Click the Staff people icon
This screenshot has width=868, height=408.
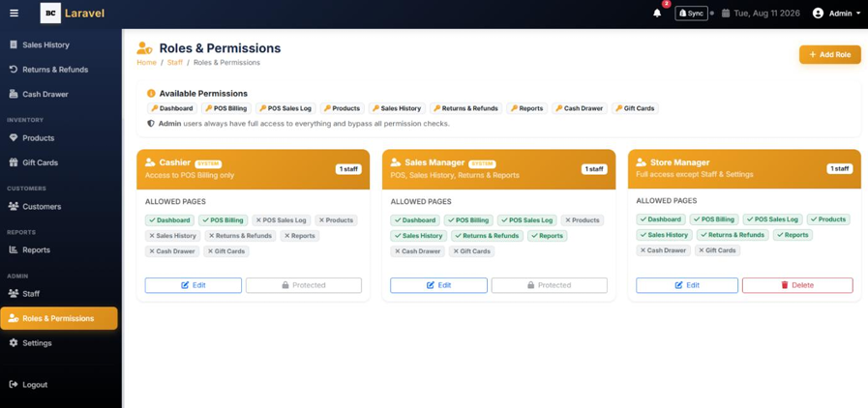[14, 294]
